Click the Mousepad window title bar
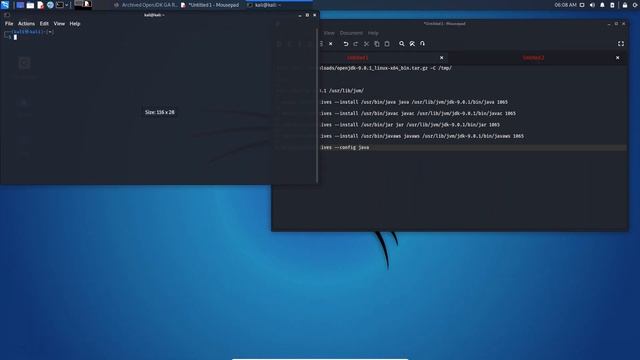 444,24
